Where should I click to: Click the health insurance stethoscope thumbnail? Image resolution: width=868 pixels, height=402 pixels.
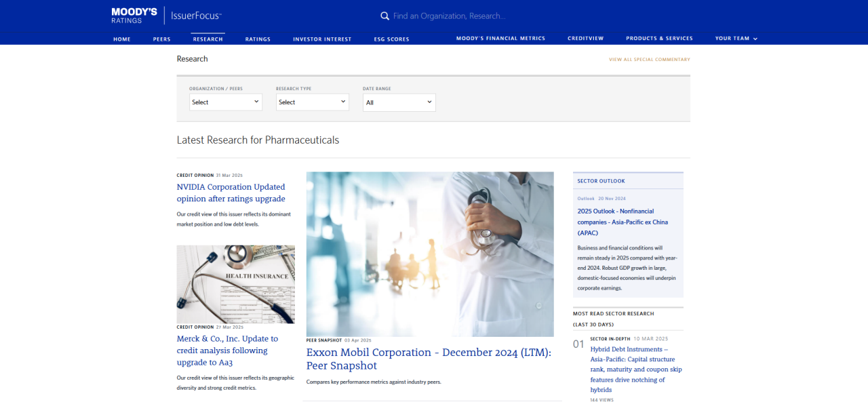tap(235, 284)
